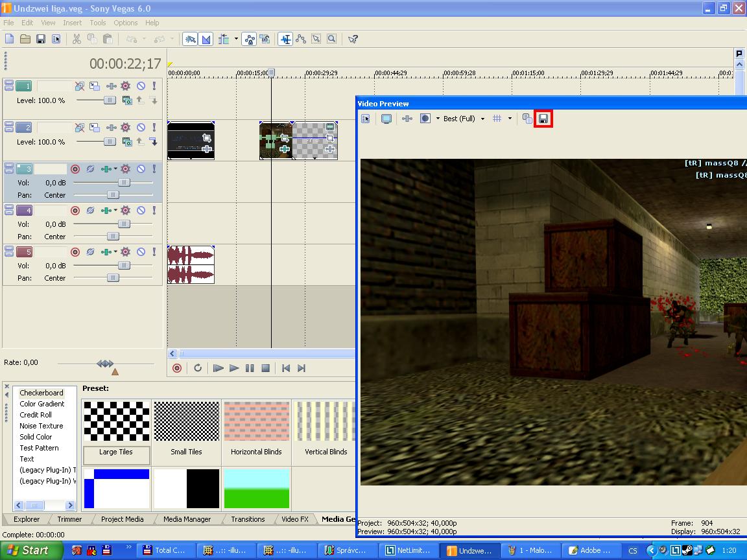Open the Tools menu
The image size is (747, 560).
coord(98,23)
